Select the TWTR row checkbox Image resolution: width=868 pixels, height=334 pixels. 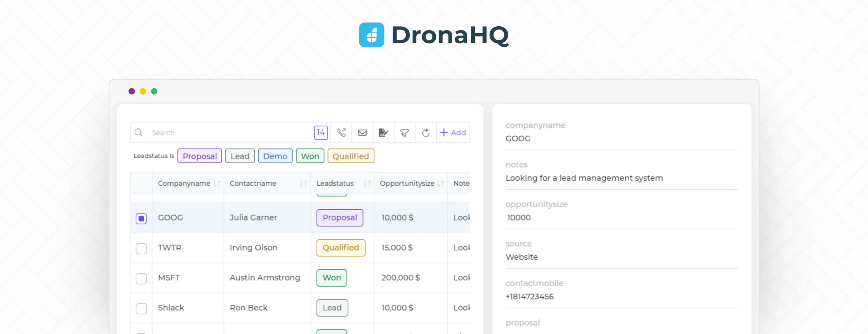[x=141, y=248]
